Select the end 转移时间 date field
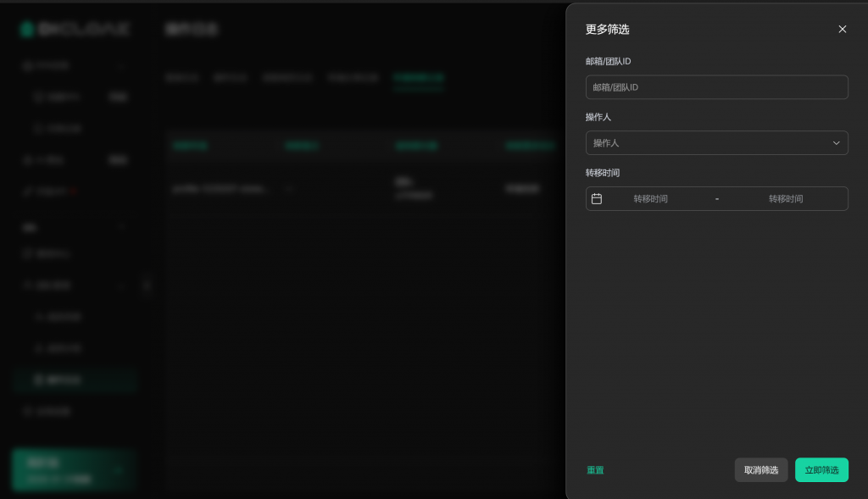The width and height of the screenshot is (868, 499). [785, 198]
